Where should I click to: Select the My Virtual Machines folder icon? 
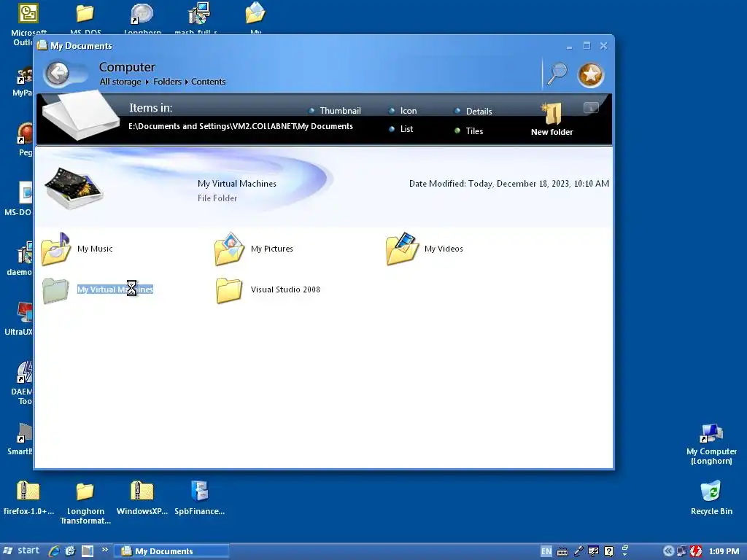(55, 290)
